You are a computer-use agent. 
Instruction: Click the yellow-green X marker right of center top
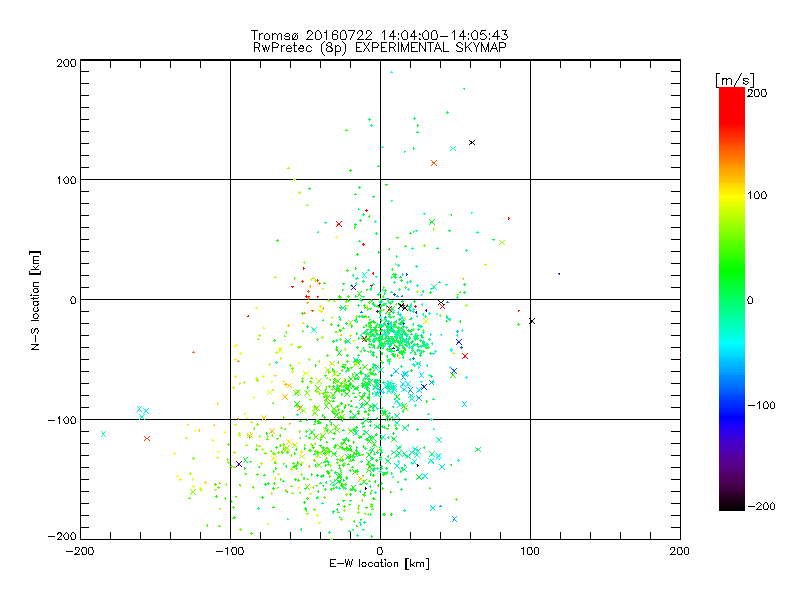point(502,242)
